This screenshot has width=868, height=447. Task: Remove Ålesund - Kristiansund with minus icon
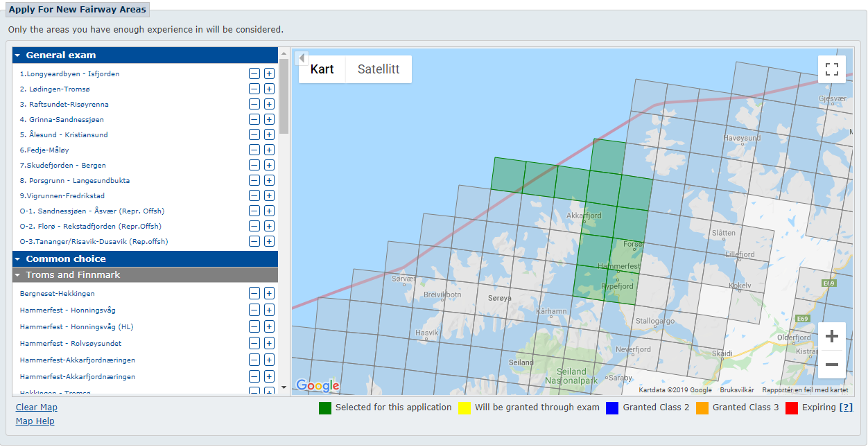tap(254, 135)
